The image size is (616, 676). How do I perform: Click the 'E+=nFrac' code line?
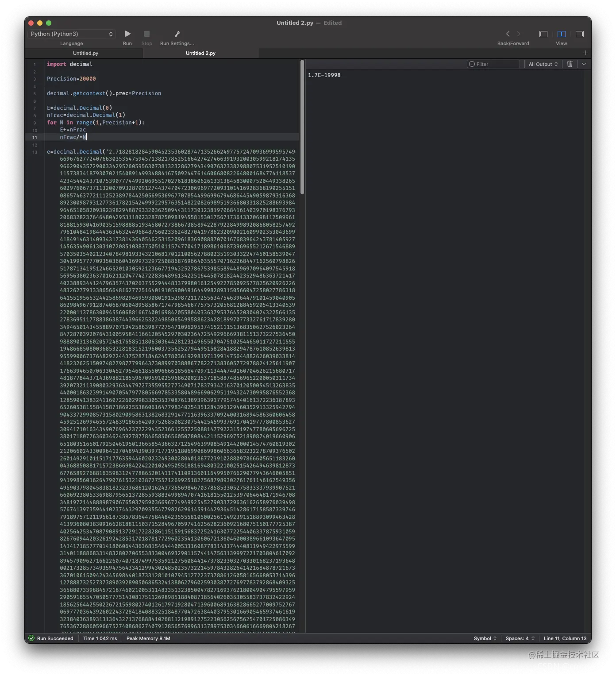click(x=73, y=130)
